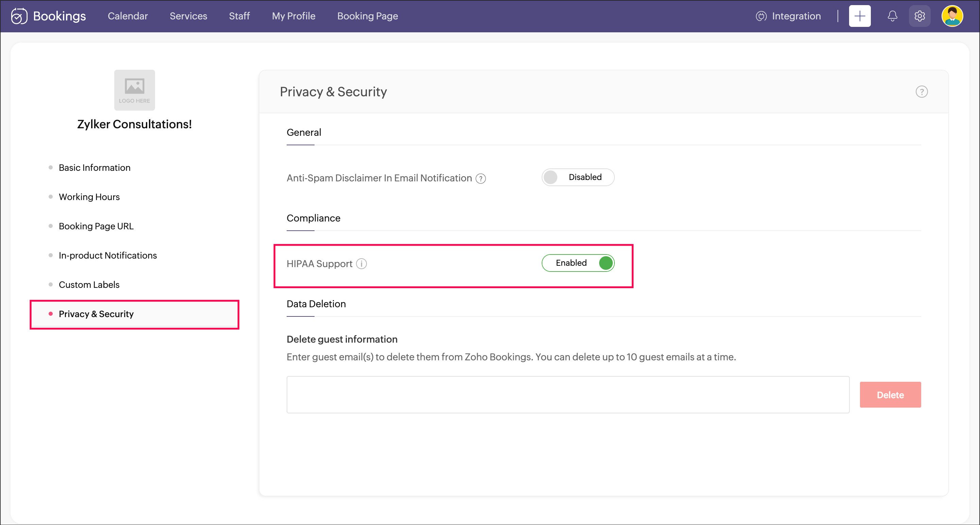Open the Booking Page tab
The width and height of the screenshot is (980, 525).
(367, 16)
